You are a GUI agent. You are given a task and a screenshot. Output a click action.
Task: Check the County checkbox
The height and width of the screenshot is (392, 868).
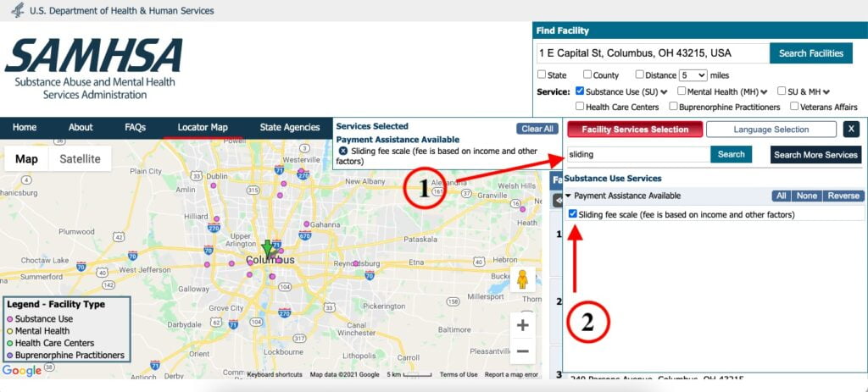click(587, 75)
